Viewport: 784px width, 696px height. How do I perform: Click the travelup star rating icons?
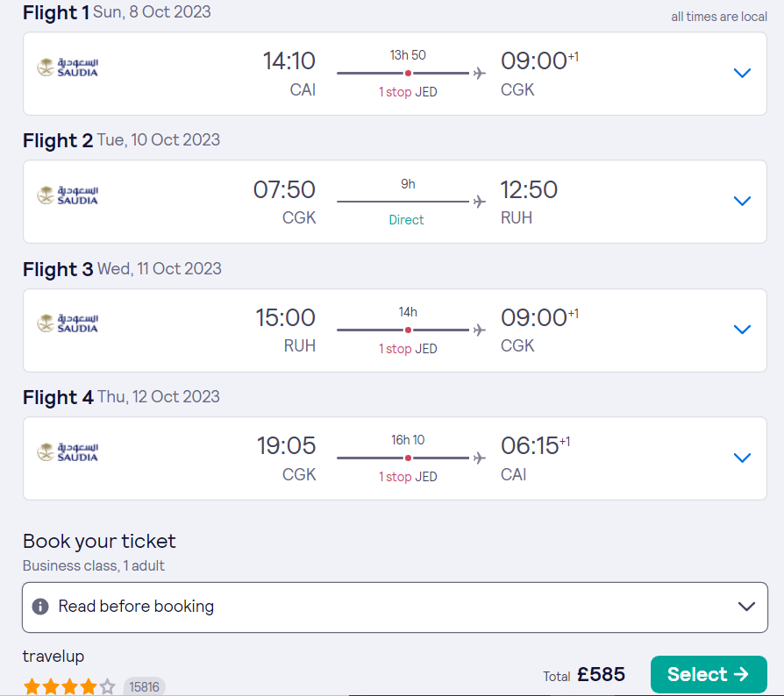(x=69, y=686)
